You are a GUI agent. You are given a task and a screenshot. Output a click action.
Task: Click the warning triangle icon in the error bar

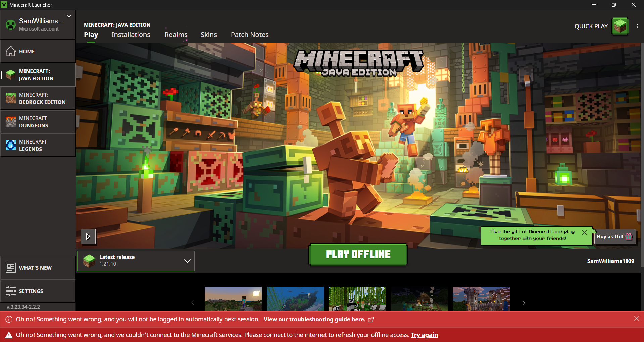pos(9,335)
